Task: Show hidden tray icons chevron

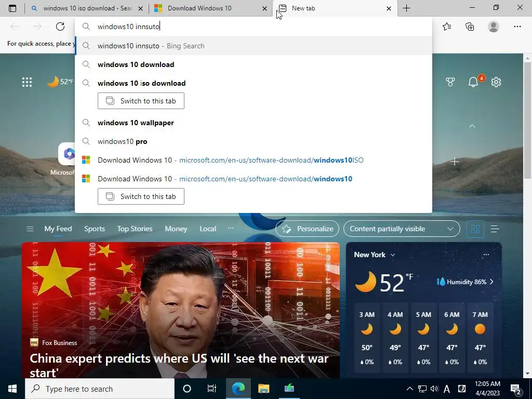Action: (x=410, y=389)
